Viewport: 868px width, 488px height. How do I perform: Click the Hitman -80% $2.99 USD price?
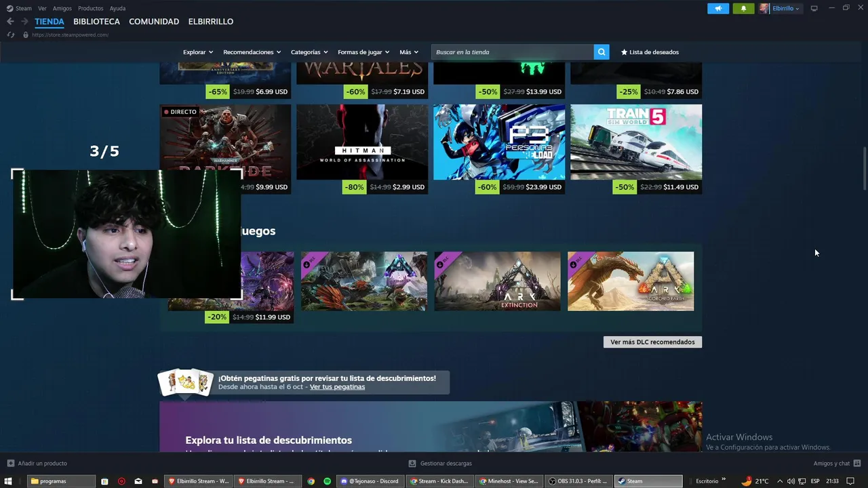(x=385, y=187)
